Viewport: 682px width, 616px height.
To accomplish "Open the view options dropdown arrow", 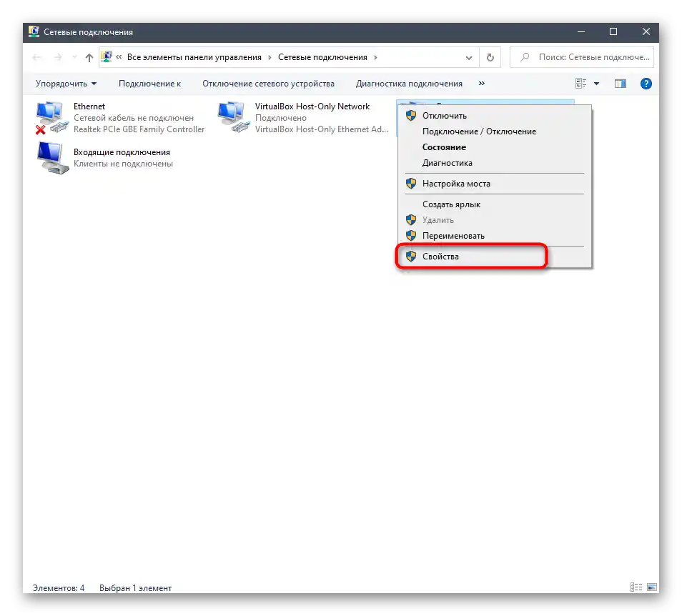I will coord(597,84).
